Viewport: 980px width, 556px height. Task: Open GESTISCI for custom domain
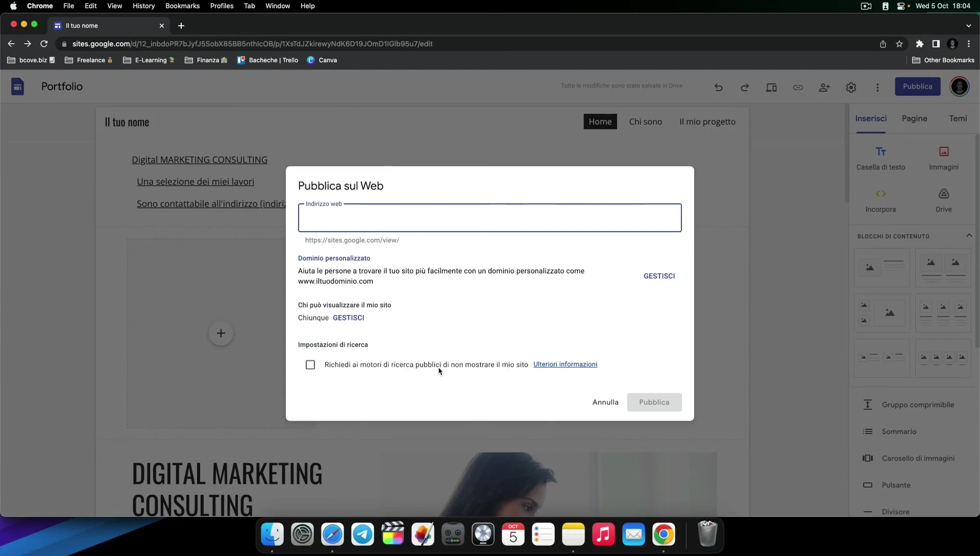click(659, 275)
